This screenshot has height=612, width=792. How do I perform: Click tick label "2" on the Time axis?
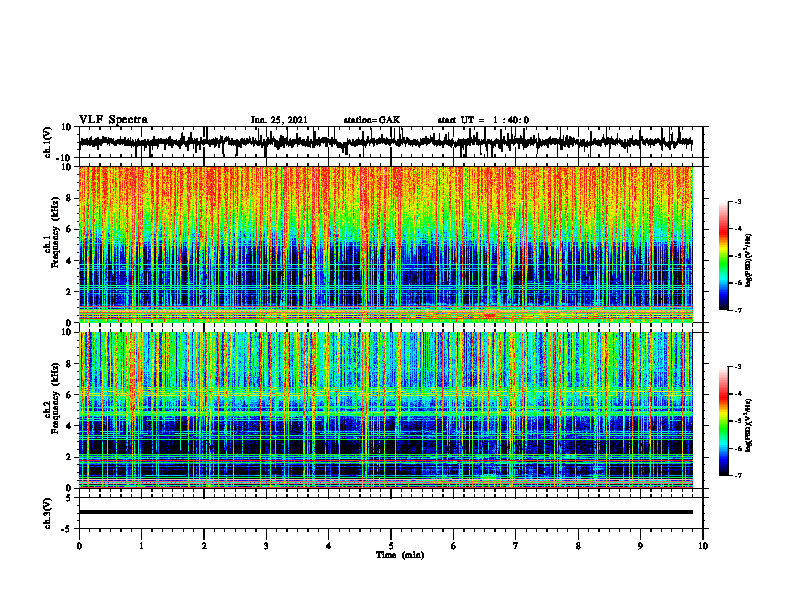coord(204,546)
